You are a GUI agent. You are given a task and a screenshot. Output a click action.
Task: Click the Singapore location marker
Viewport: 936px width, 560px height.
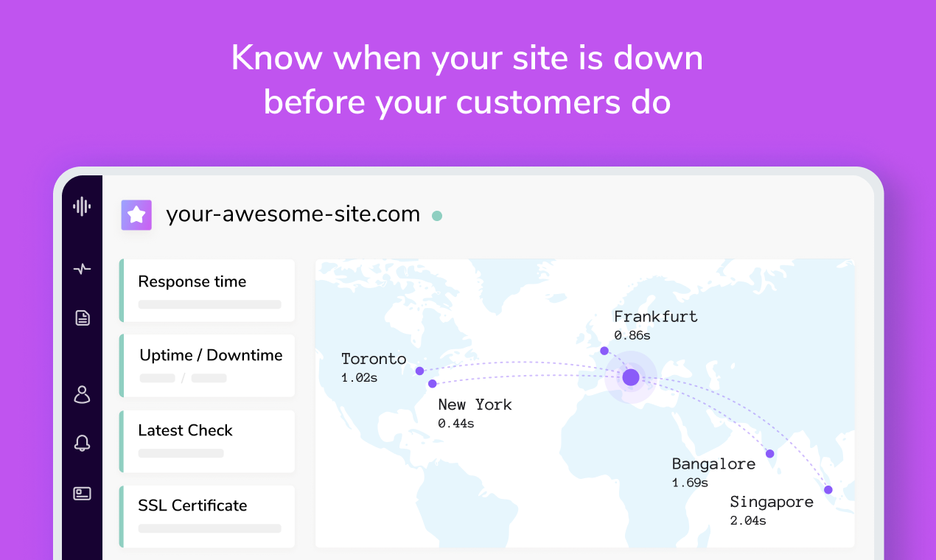click(828, 490)
